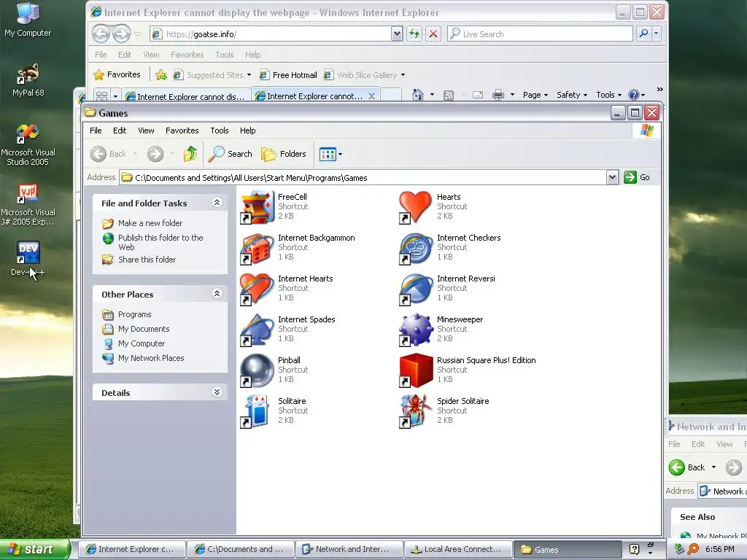747x560 pixels.
Task: Click the Views icon in Games toolbar
Action: coord(328,154)
